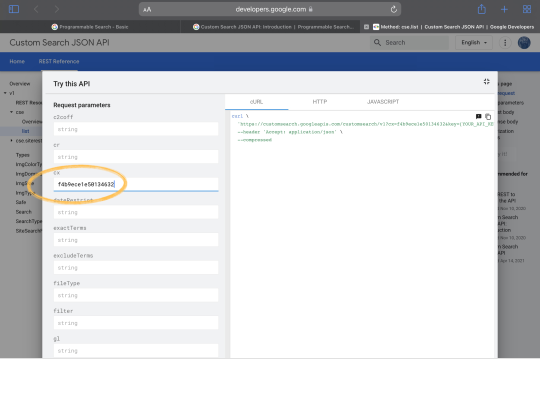The height and width of the screenshot is (405, 540).
Task: Open the three-dot more options menu
Action: coord(505,43)
